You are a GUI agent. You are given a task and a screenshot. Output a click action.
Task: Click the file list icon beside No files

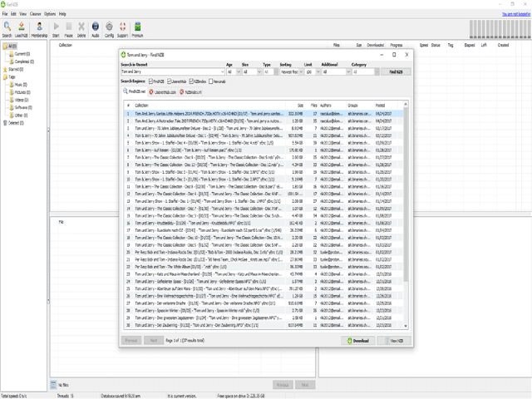[x=53, y=385]
